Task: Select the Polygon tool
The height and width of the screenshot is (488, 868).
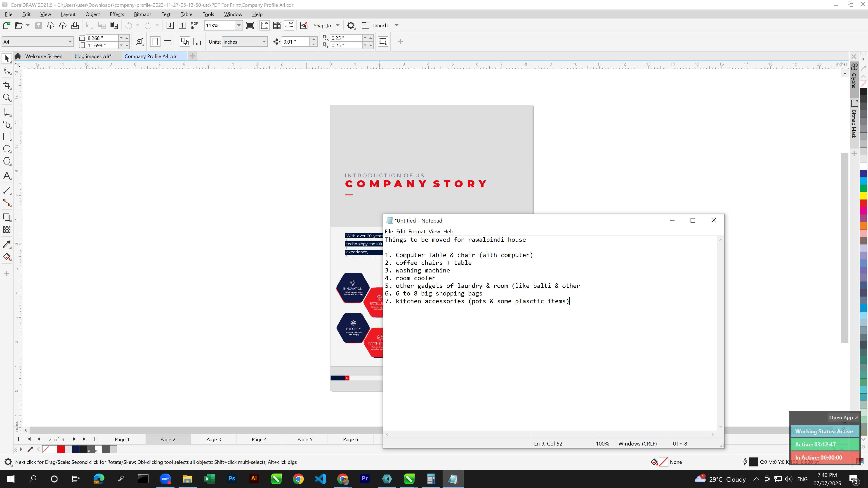Action: tap(7, 161)
